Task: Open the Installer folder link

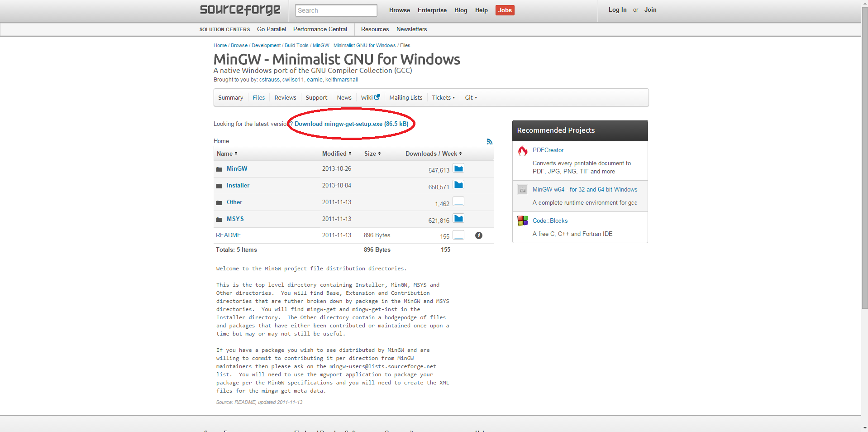Action: [x=238, y=185]
